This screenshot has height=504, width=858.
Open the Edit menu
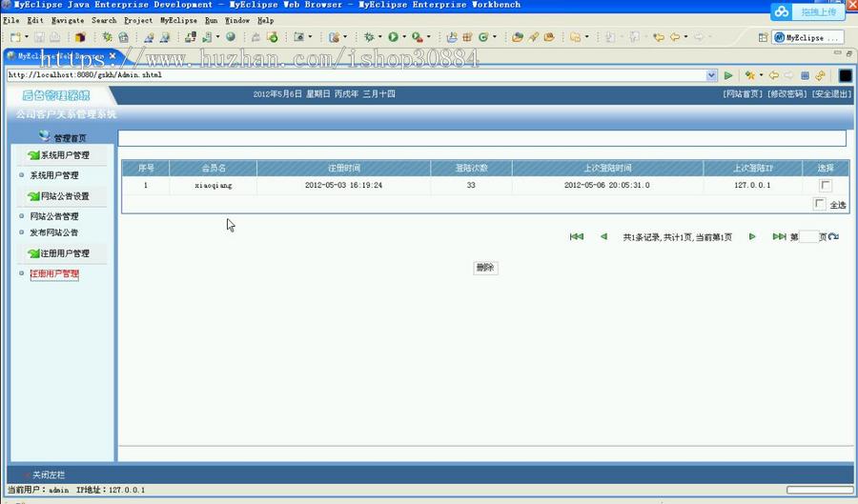[x=35, y=20]
